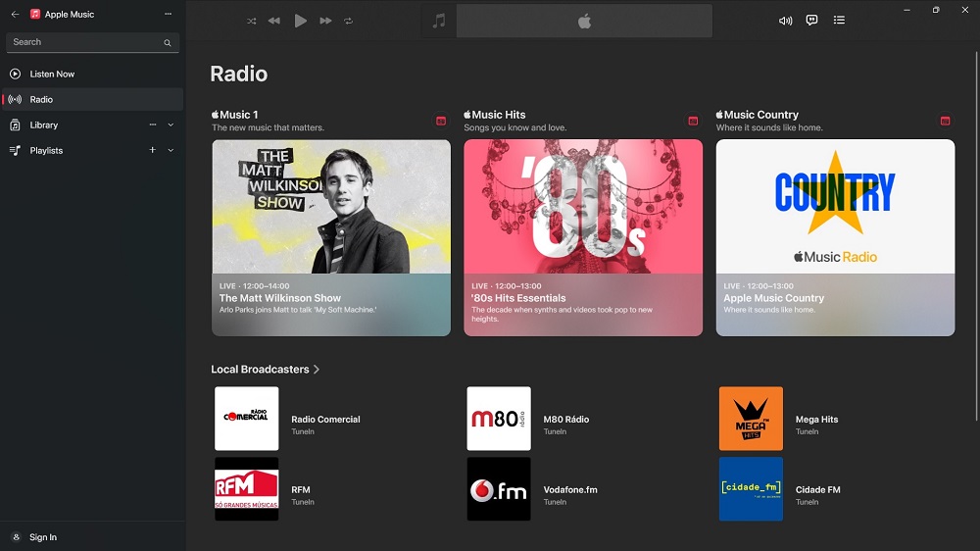This screenshot has height=551, width=980.
Task: Click the M80 Rádio logo
Action: tap(499, 419)
